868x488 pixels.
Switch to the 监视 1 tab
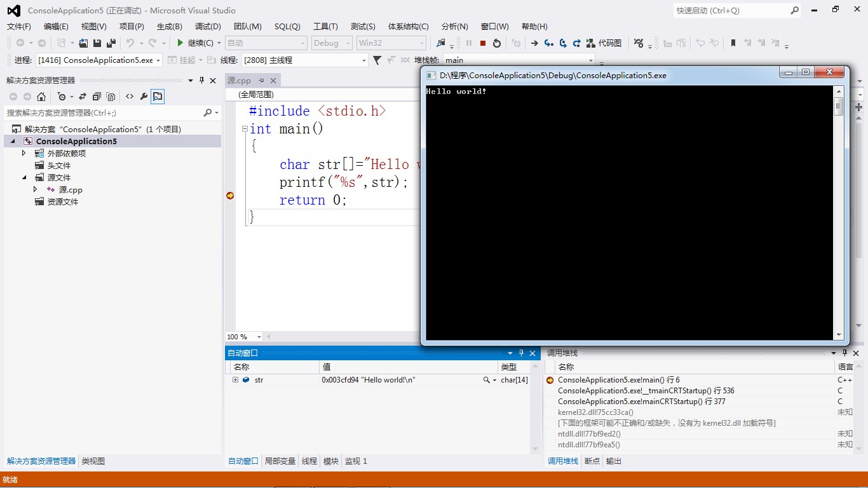(x=356, y=461)
